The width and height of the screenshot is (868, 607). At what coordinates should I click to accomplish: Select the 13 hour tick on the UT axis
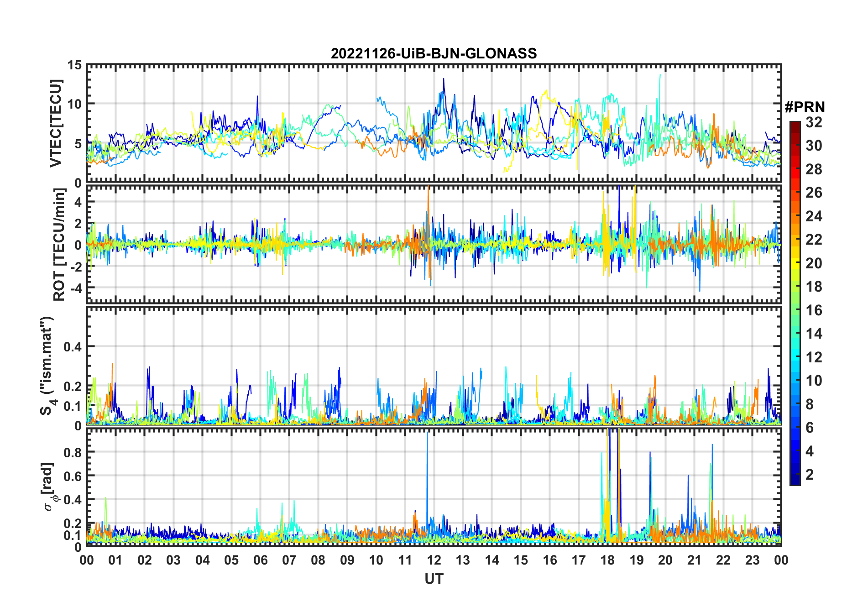tap(463, 560)
